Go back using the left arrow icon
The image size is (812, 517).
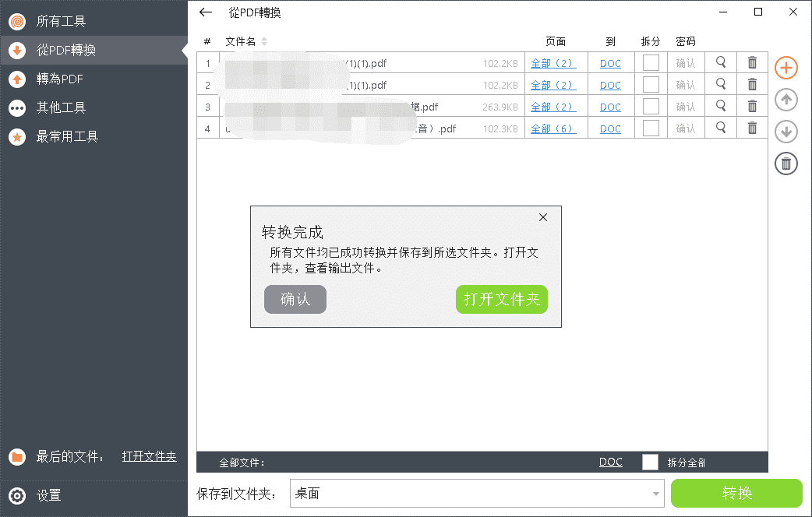pyautogui.click(x=206, y=12)
